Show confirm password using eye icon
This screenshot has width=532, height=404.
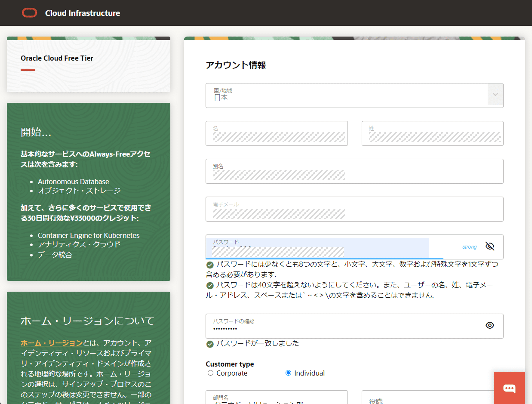pos(490,325)
